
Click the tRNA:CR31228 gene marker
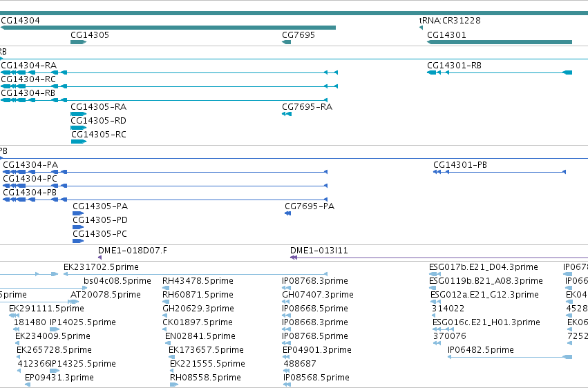pos(421,28)
